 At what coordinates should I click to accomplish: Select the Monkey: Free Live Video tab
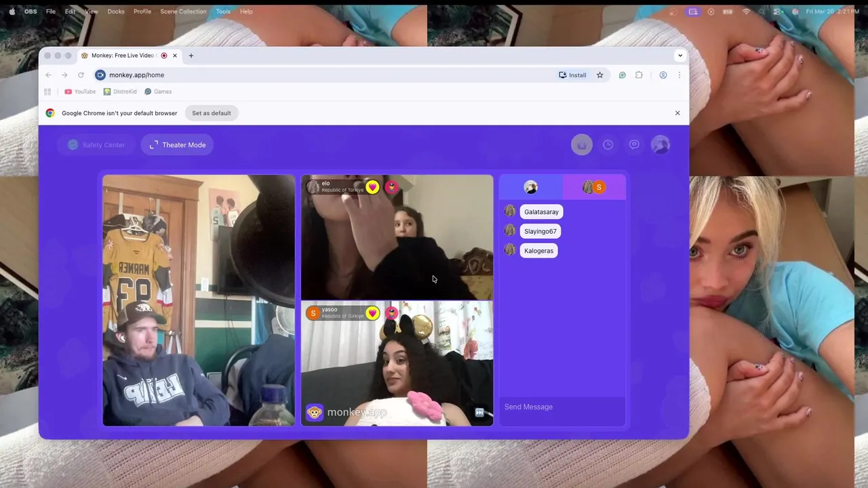pos(129,56)
